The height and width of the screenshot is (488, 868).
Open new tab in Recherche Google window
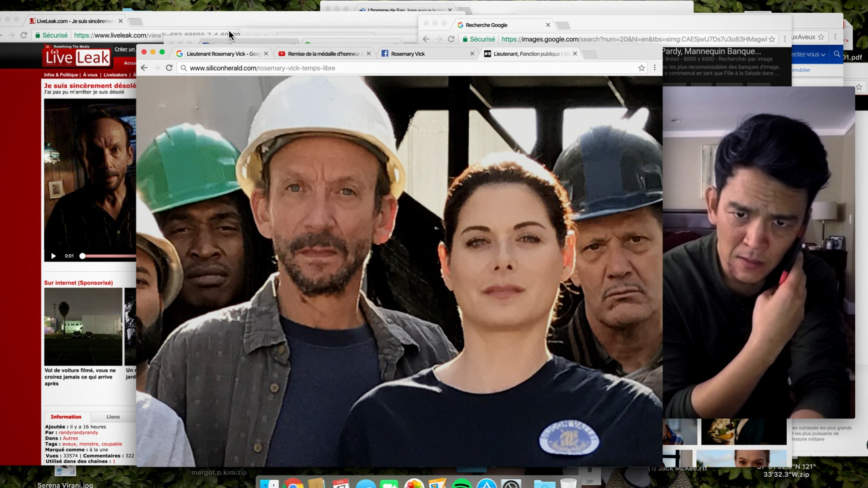tap(563, 26)
